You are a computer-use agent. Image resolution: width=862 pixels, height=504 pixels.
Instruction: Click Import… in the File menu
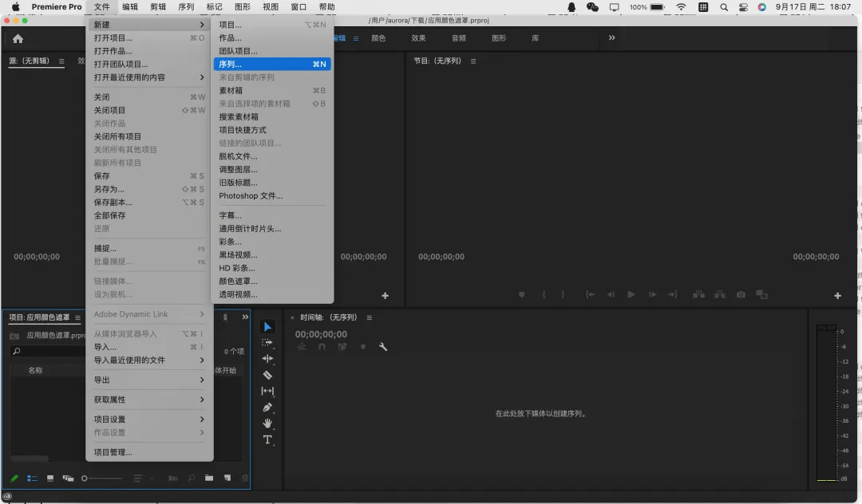149,347
